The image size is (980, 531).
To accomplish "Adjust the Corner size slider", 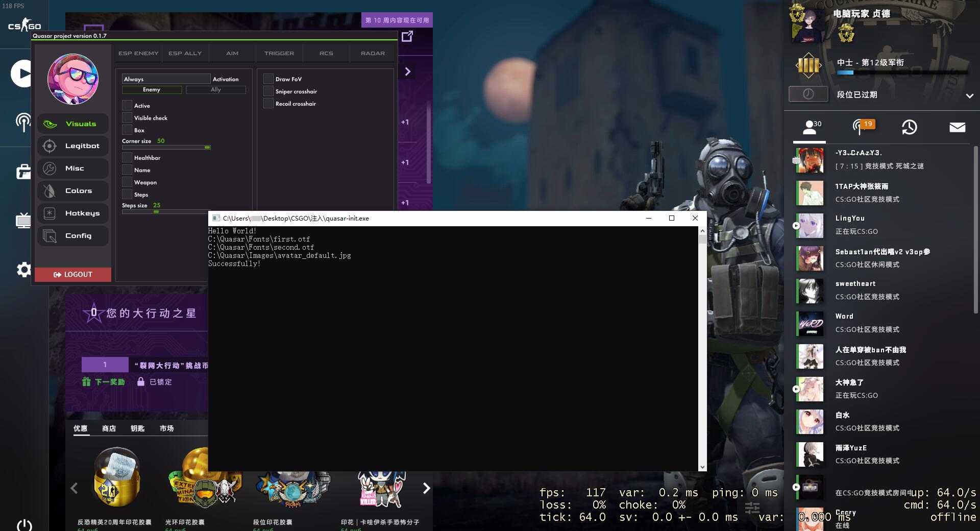I will [166, 147].
